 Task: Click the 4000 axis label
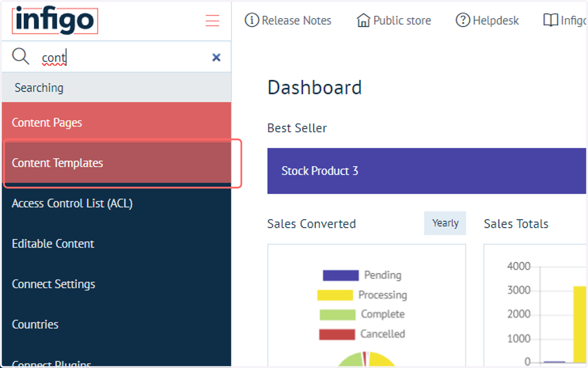[x=519, y=267]
